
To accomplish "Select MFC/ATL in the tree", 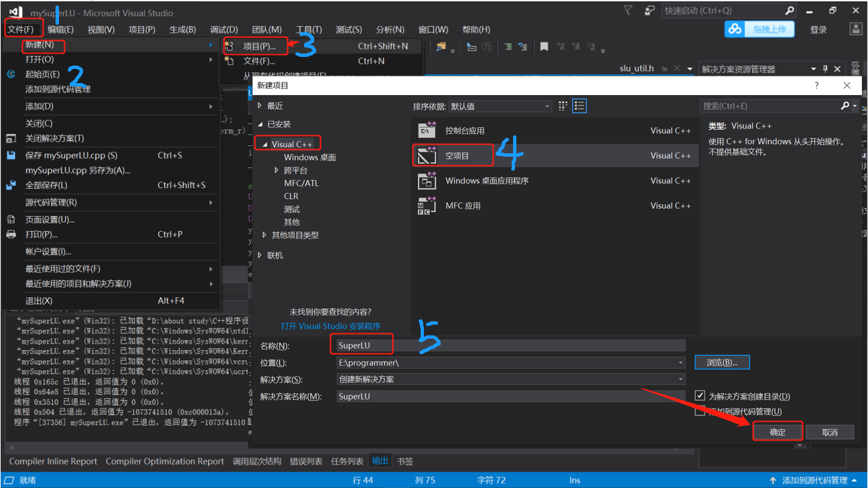I will pos(301,183).
